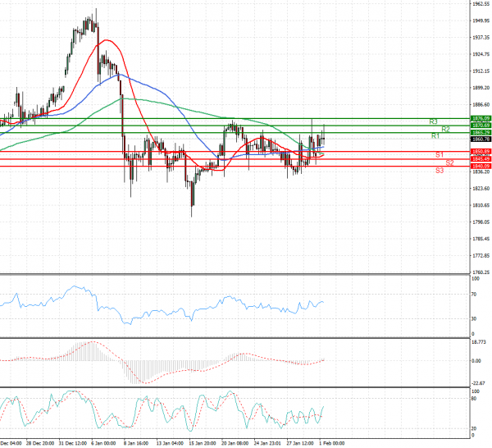Click the 18.773 MACD scale value
This screenshot has width=492, height=448.
point(478,342)
